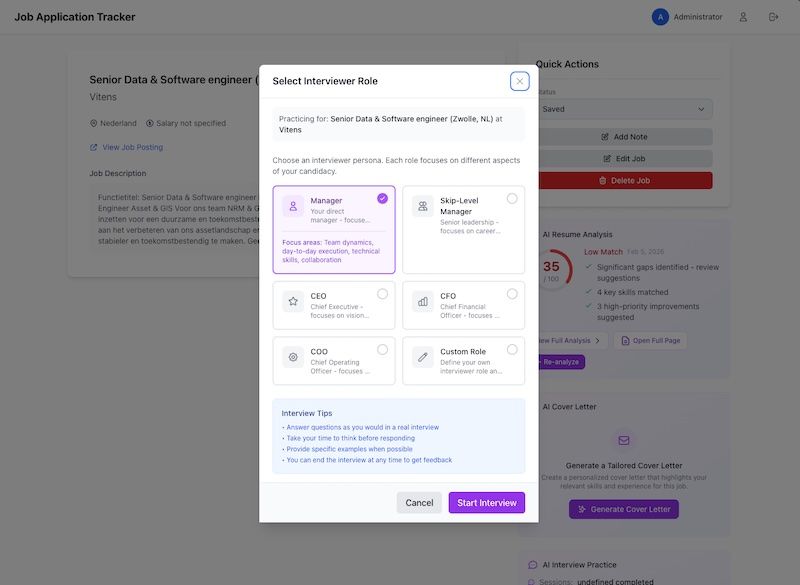The width and height of the screenshot is (800, 585).
Task: Click the Manager person icon
Action: [293, 206]
